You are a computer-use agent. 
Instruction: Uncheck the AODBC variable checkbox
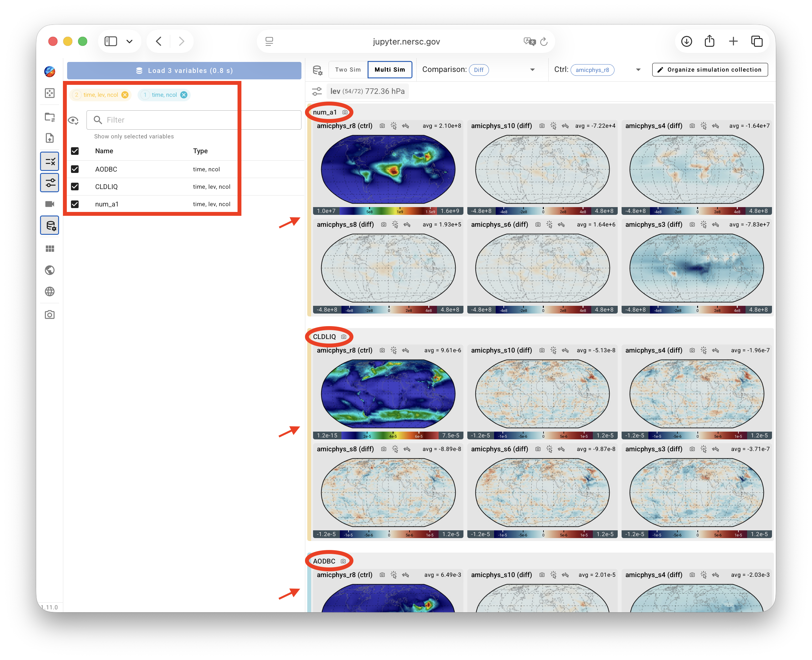[x=75, y=169]
